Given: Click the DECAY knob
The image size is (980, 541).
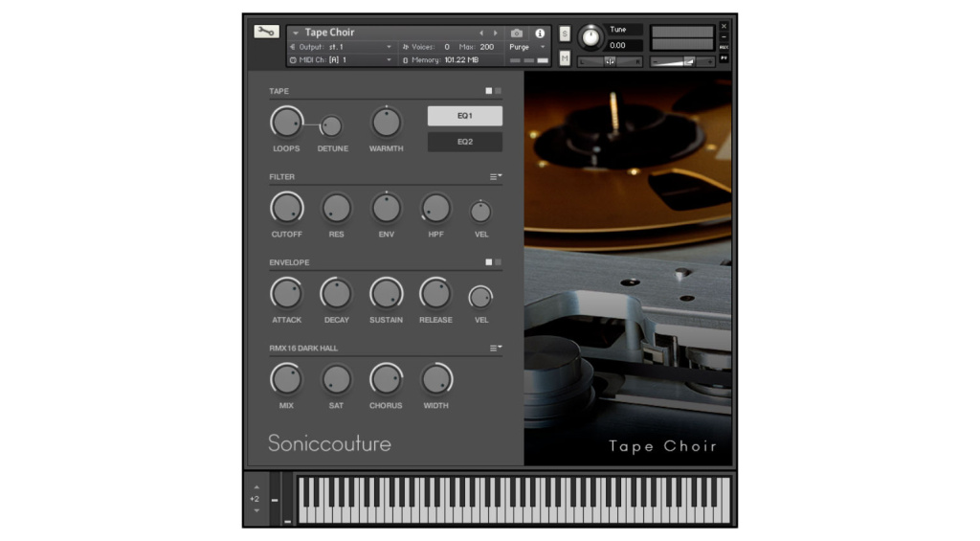Looking at the screenshot, I should tap(336, 293).
